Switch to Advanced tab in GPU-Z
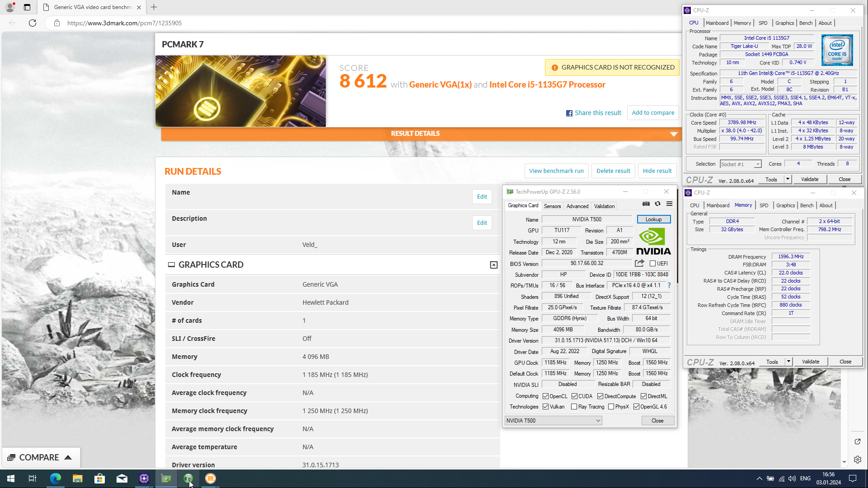Image resolution: width=868 pixels, height=488 pixels. [x=577, y=206]
